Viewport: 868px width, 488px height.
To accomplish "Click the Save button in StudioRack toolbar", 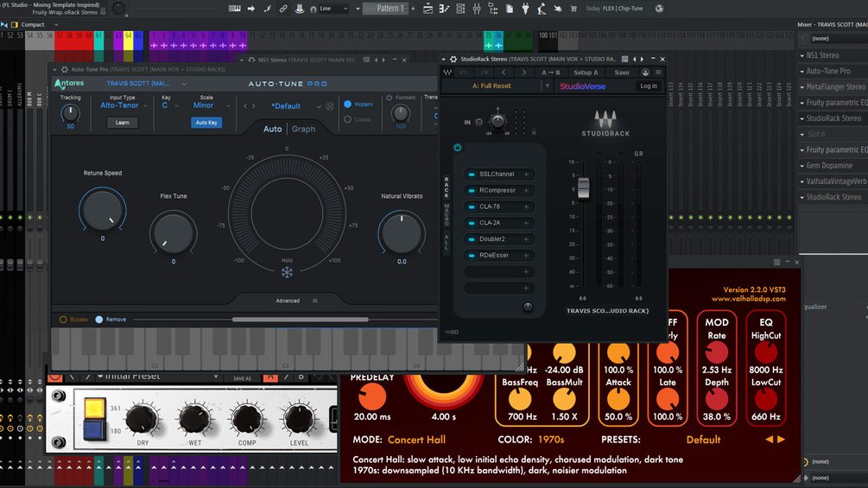I will pos(622,73).
